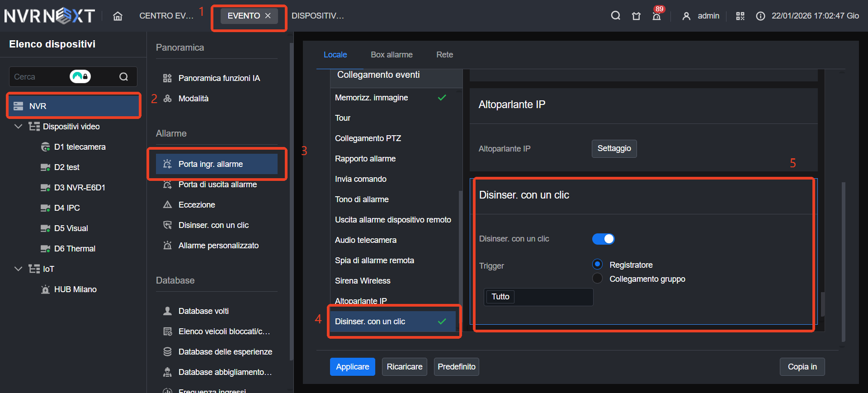Switch to DISPOSITIV... tab
Screen dimensions: 868x393
[x=318, y=16]
